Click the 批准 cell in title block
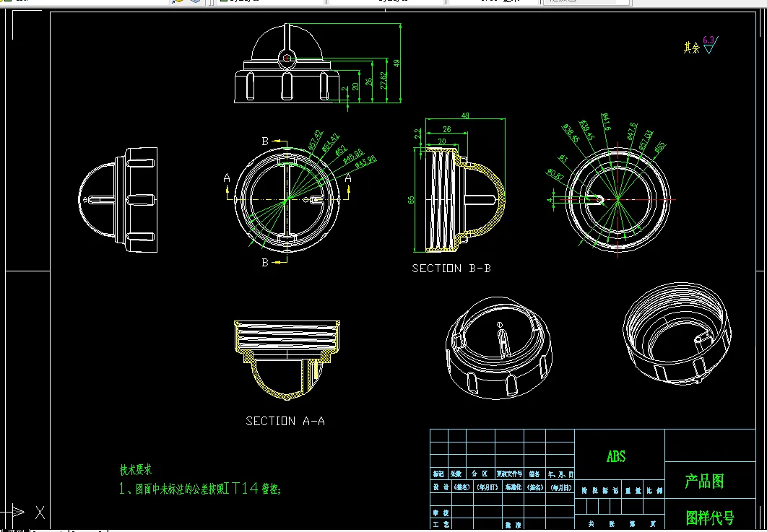 tap(513, 525)
